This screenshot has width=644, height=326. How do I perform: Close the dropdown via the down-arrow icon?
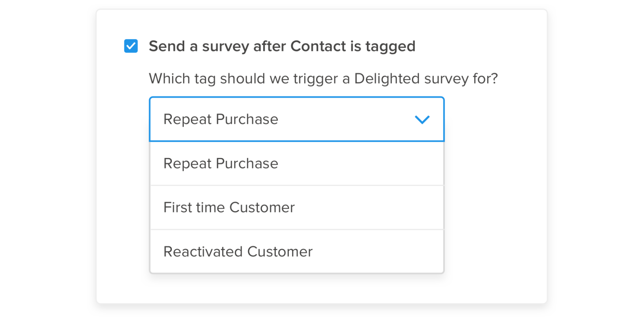click(422, 120)
